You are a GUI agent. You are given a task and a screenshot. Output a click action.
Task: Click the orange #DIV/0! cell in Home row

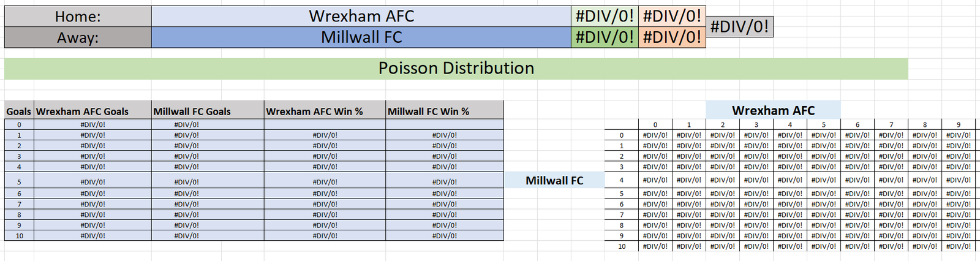click(672, 17)
